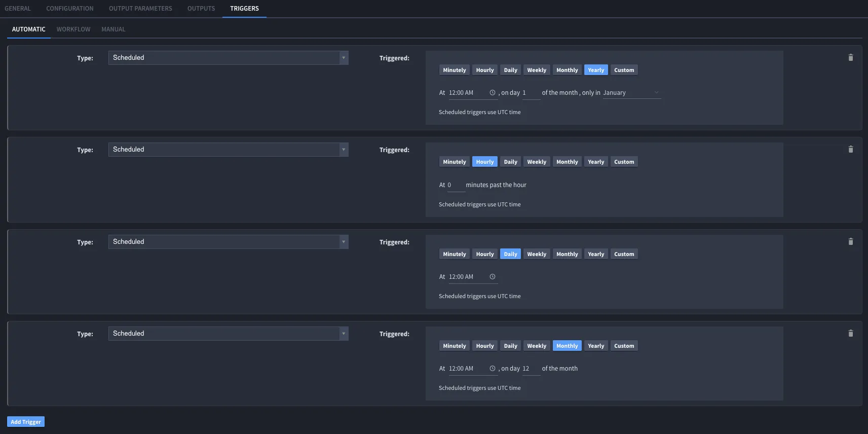The image size is (868, 434).
Task: Select Minutely in the first trigger
Action: point(455,70)
